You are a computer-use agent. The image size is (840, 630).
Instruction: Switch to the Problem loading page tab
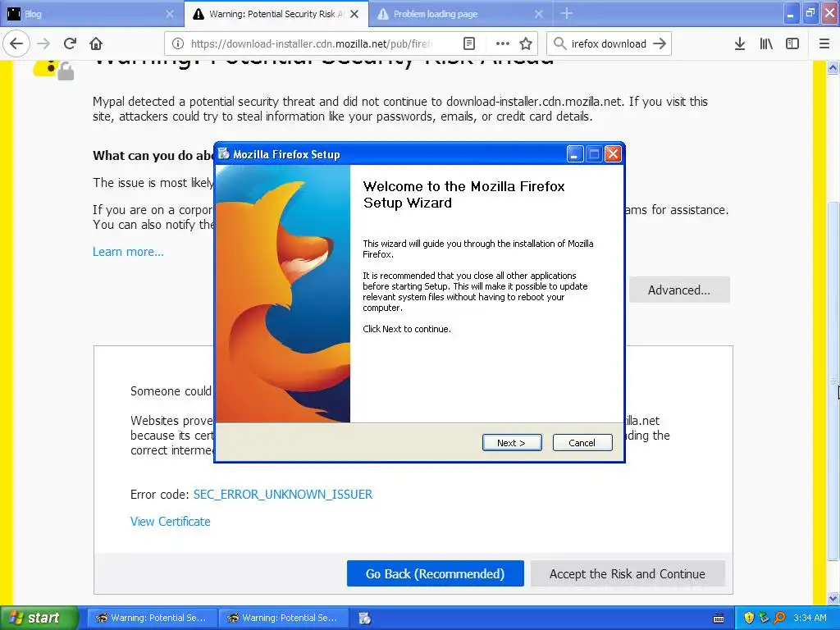click(461, 14)
